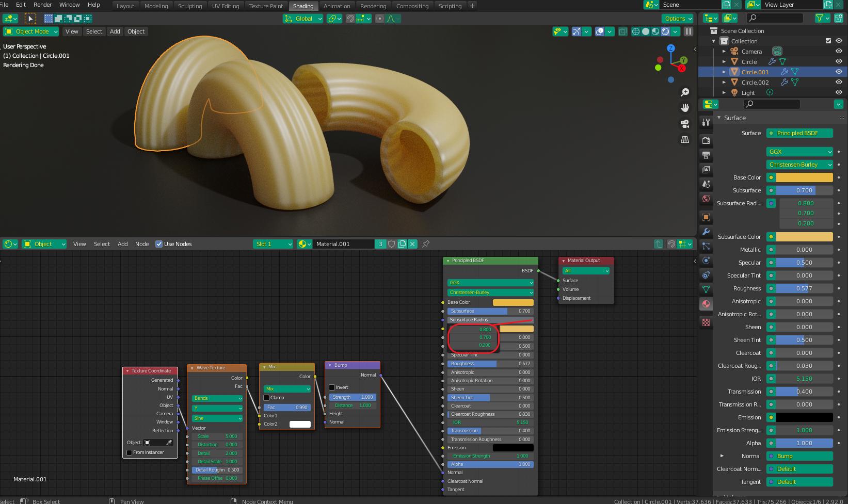The width and height of the screenshot is (848, 504).
Task: Open the viewport Add menu button
Action: [x=115, y=31]
